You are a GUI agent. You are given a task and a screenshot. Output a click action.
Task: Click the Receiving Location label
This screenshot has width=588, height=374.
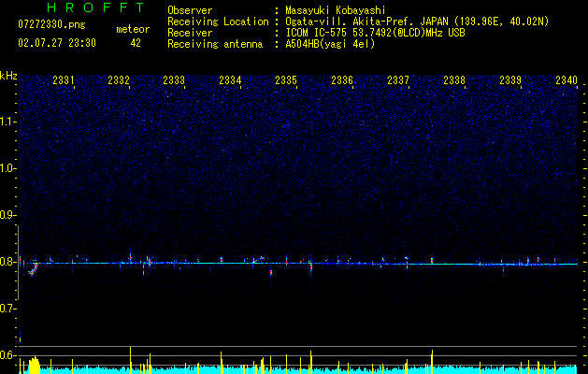pos(218,22)
